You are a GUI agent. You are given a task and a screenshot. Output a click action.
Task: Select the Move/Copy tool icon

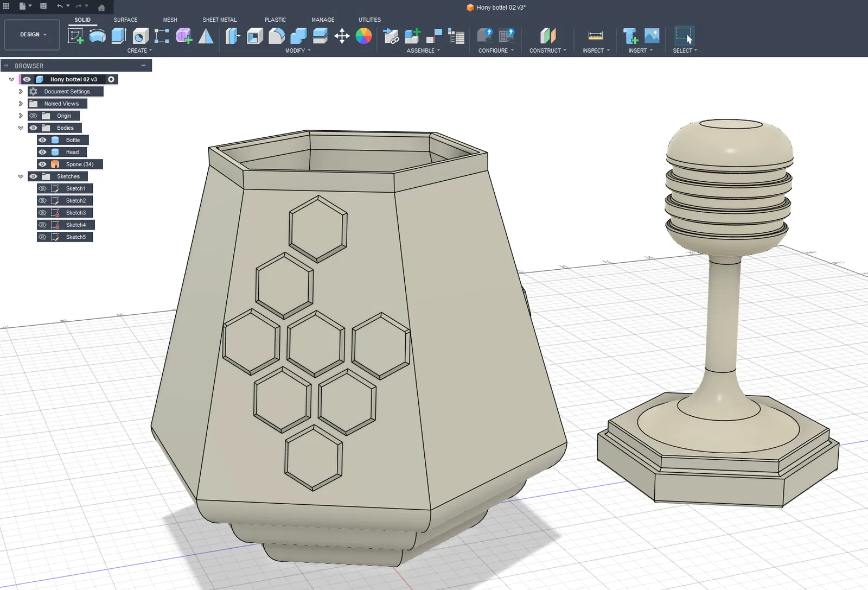tap(342, 36)
